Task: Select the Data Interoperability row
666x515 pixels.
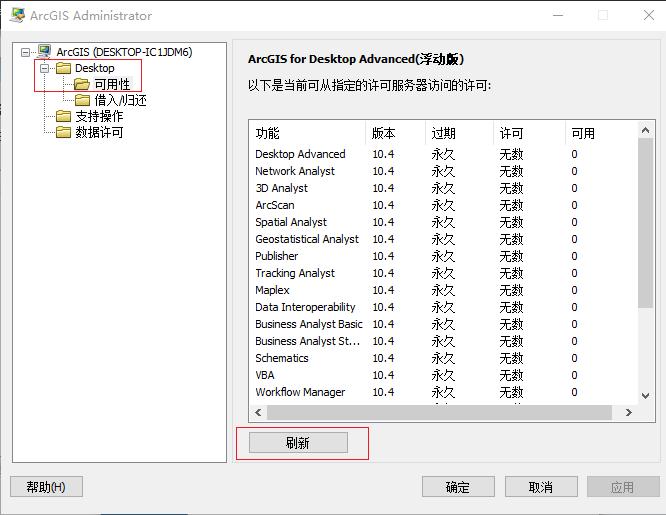Action: pos(443,307)
